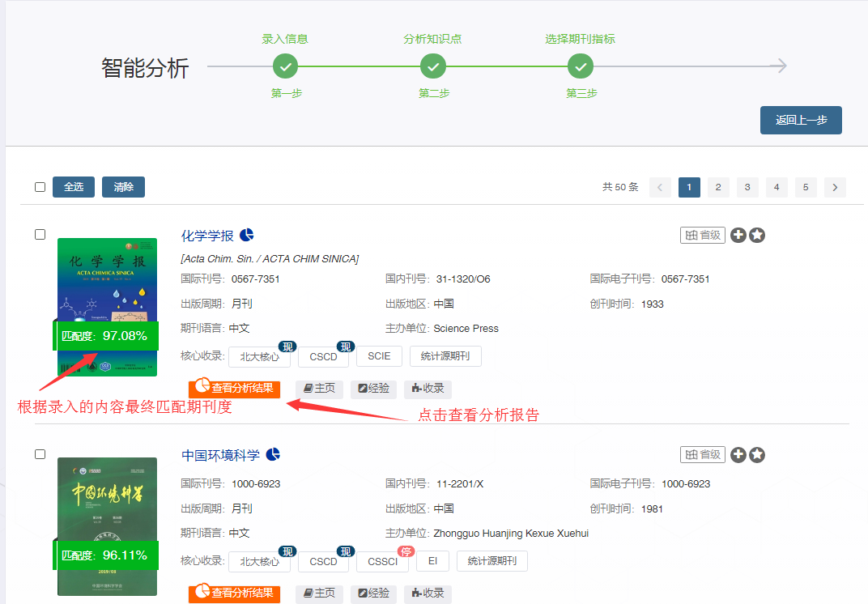
Task: Click the 第三步 step circle in progress bar
Action: [x=580, y=66]
